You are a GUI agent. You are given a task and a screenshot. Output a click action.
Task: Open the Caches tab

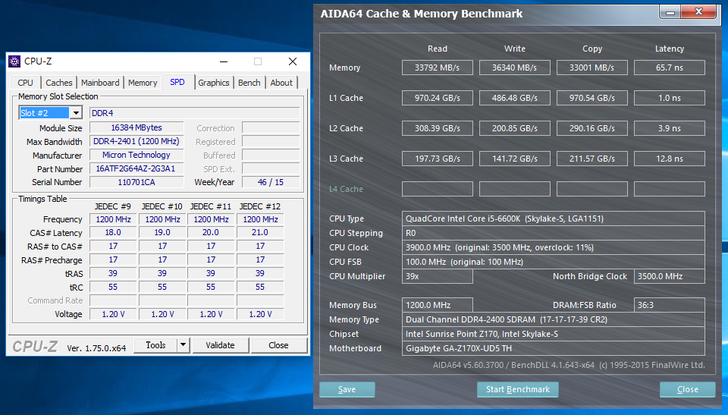point(59,83)
